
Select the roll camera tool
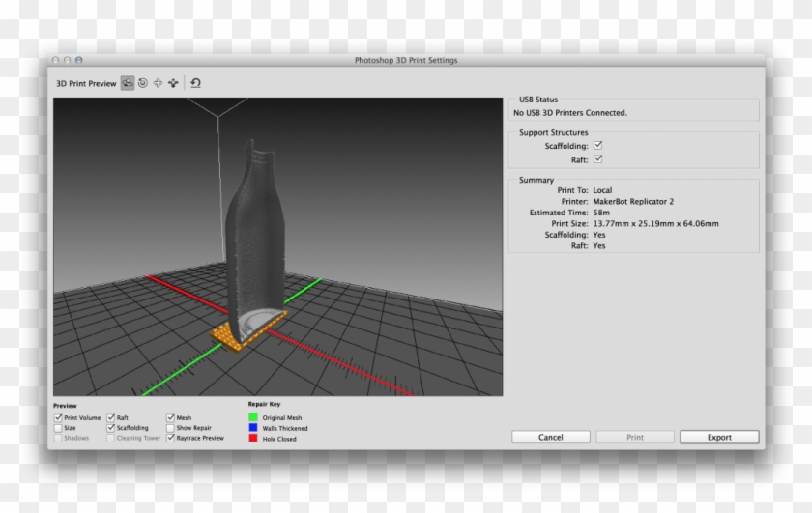click(143, 83)
